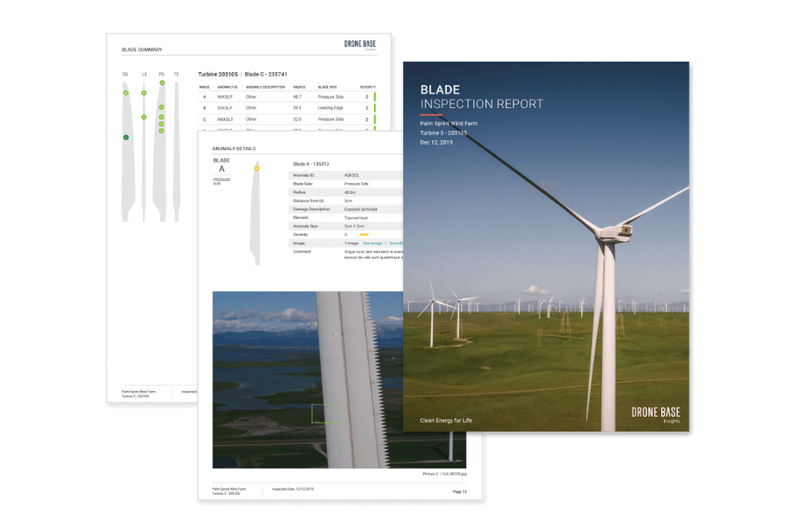
Task: Click the "LE" blade view label
Action: (x=144, y=75)
